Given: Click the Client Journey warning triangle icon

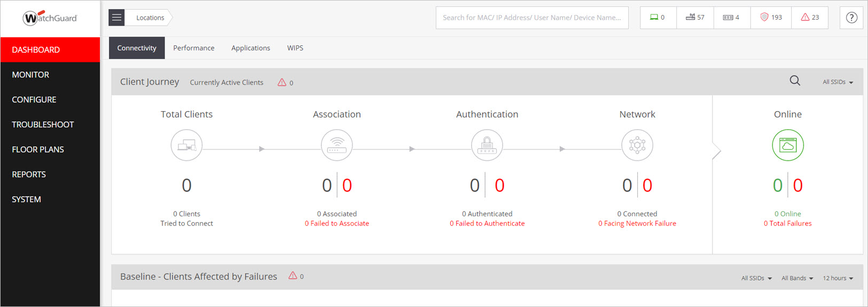Looking at the screenshot, I should coord(281,82).
